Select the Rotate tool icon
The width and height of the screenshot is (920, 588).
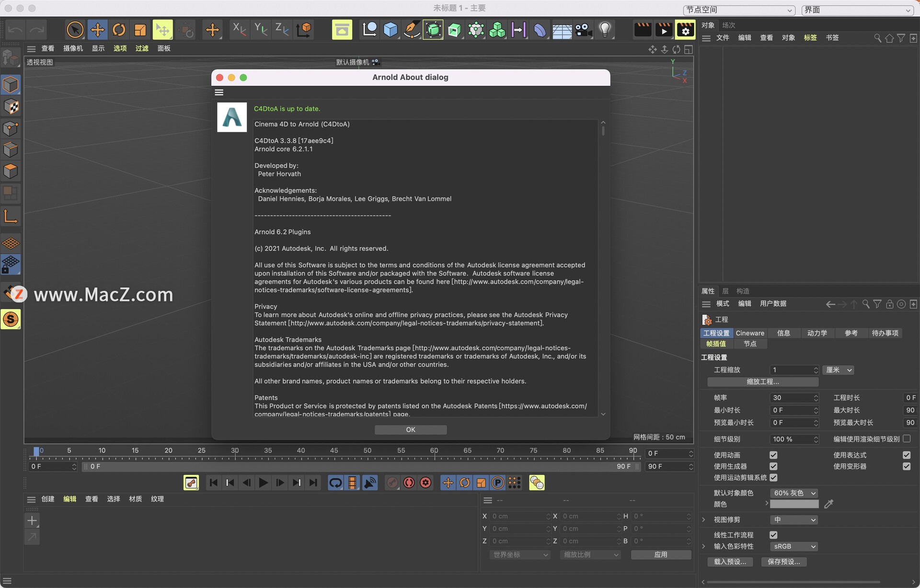119,30
